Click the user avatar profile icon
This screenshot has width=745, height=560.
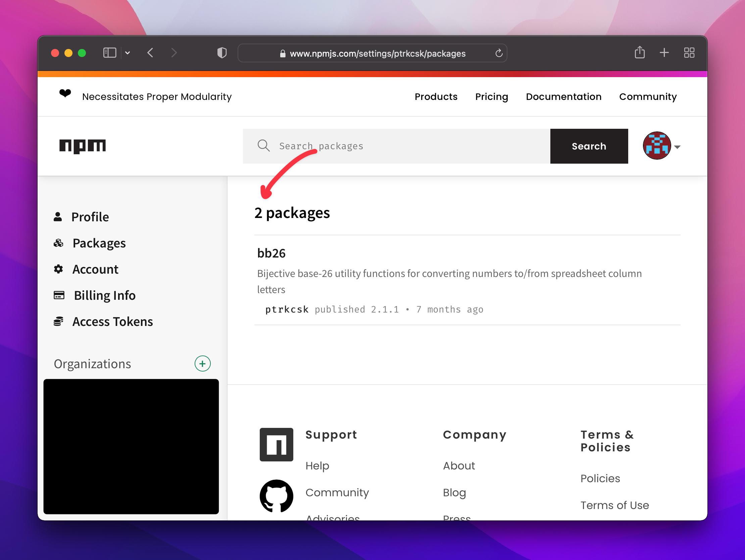(657, 146)
